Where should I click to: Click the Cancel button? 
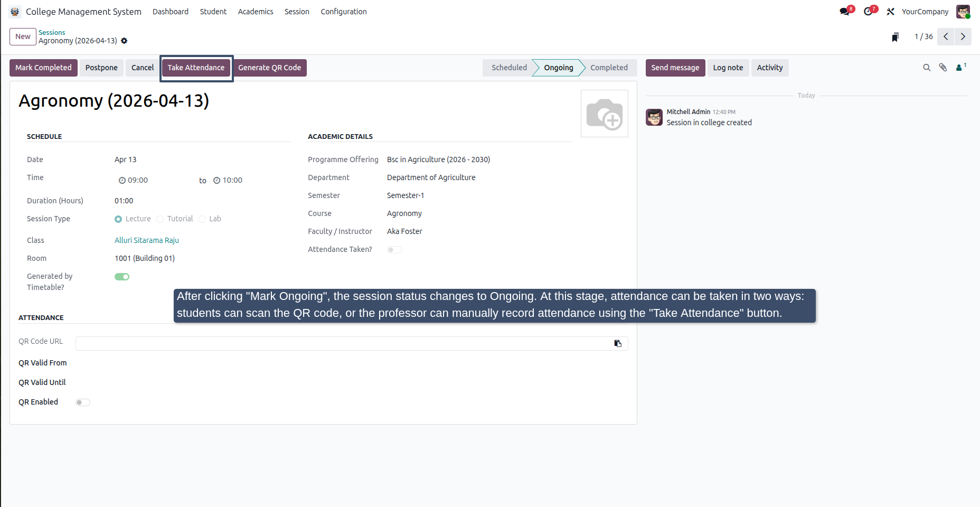pyautogui.click(x=143, y=68)
